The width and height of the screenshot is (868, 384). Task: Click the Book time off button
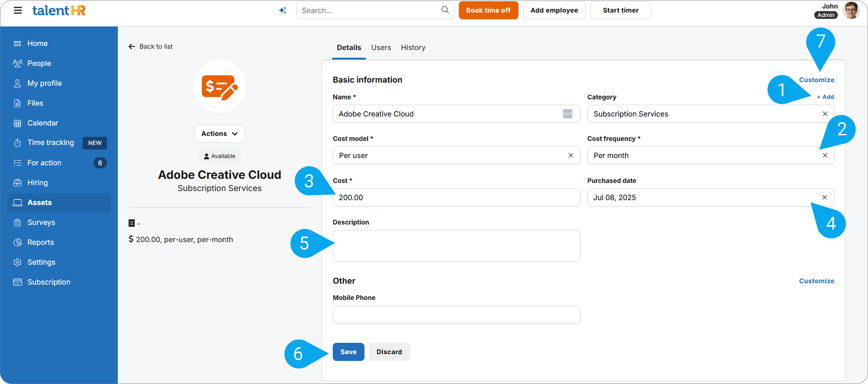tap(488, 10)
